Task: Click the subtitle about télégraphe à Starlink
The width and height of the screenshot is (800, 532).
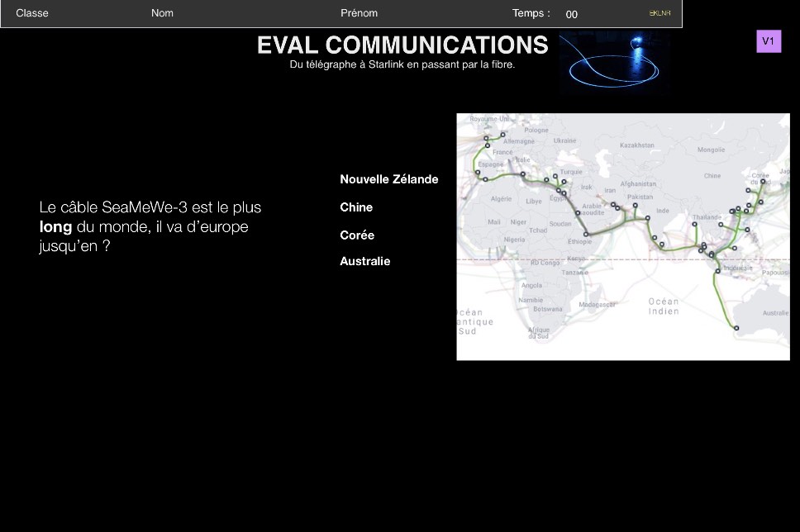Action: (x=402, y=64)
